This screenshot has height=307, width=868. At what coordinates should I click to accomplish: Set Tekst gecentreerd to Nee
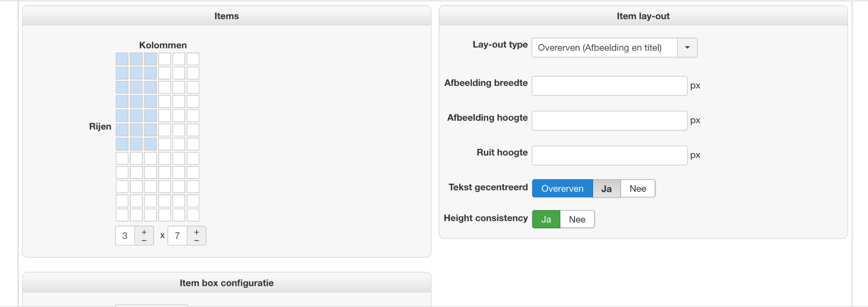click(x=637, y=189)
